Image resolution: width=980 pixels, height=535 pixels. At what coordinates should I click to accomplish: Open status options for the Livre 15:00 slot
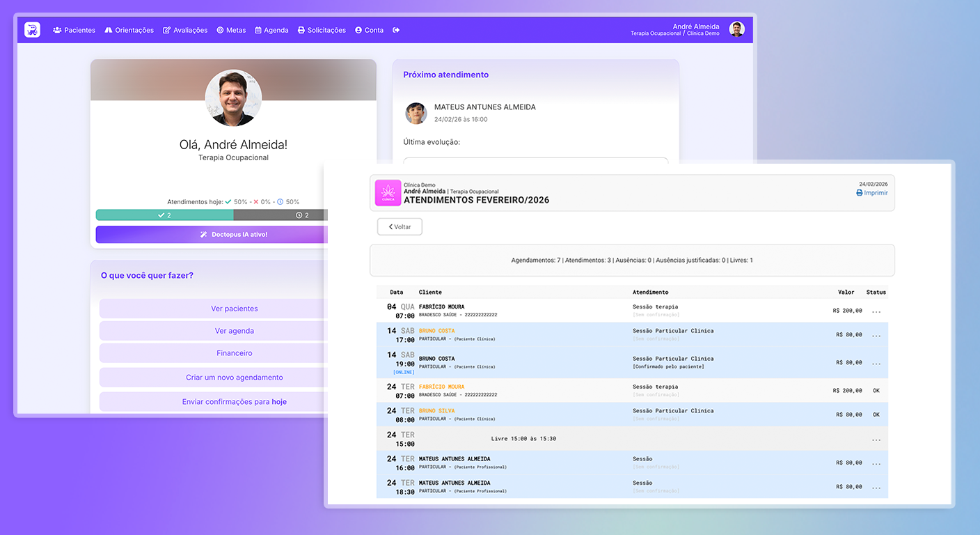point(876,440)
